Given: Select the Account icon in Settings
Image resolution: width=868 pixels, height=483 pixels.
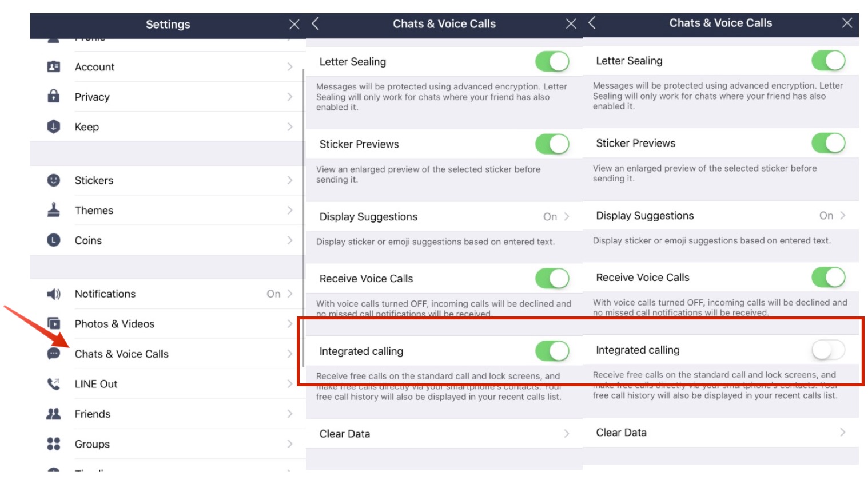Looking at the screenshot, I should (54, 66).
